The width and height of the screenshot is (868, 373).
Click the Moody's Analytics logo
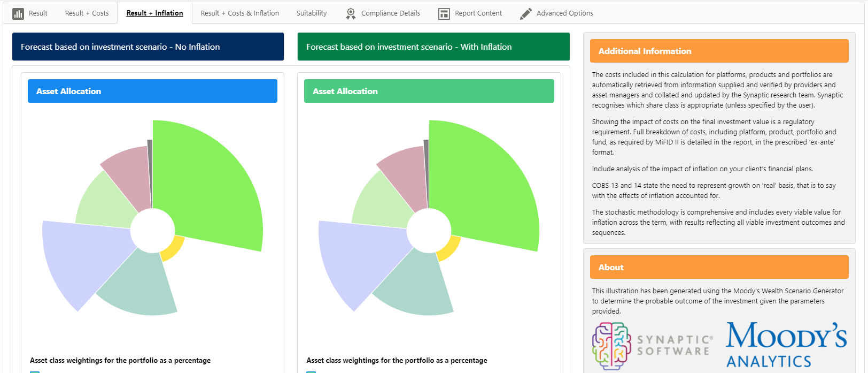tap(786, 345)
